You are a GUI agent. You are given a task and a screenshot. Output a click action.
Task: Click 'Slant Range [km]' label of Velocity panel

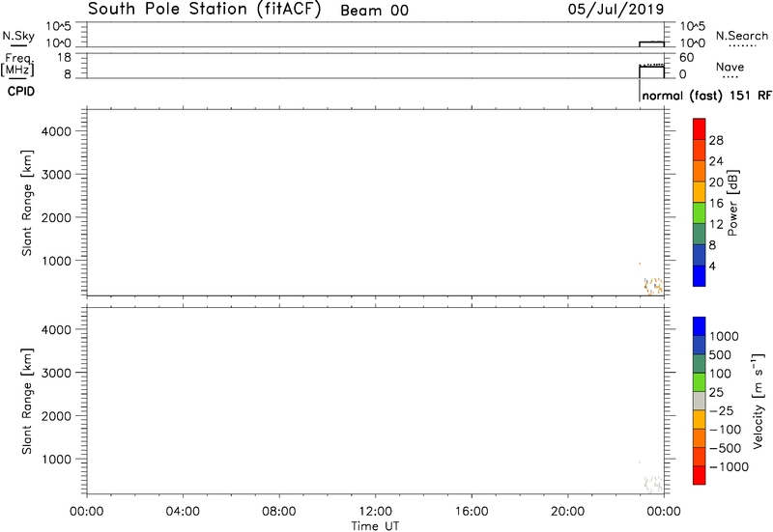[27, 401]
